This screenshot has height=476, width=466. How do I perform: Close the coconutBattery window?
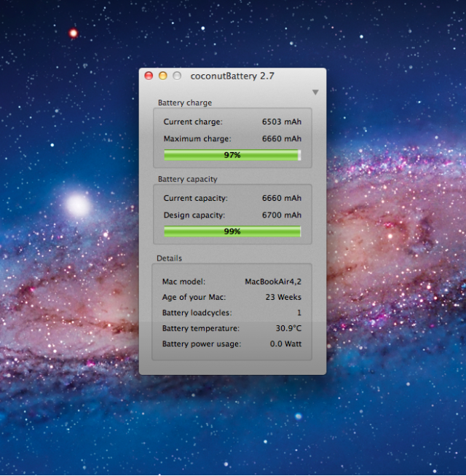tap(149, 76)
